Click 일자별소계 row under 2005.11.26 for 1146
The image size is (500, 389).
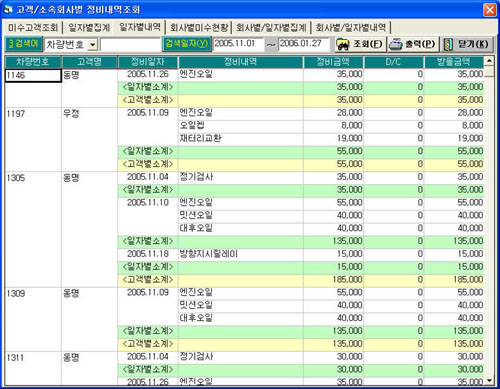(x=301, y=87)
